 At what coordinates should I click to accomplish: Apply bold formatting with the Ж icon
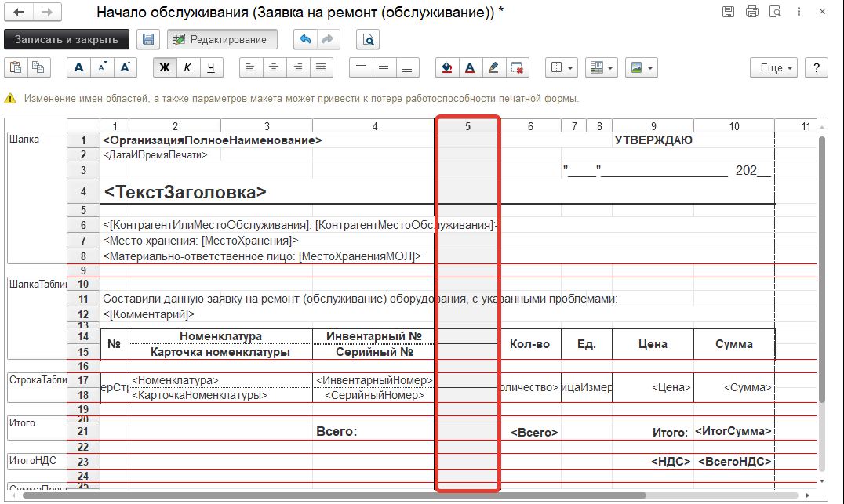pos(163,67)
